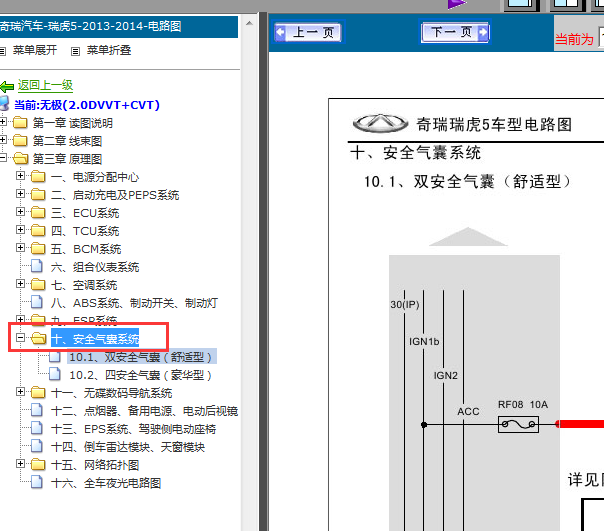This screenshot has width=604, height=531.
Task: Click page icon of 十三、EPS系统 entry
Action: click(37, 428)
